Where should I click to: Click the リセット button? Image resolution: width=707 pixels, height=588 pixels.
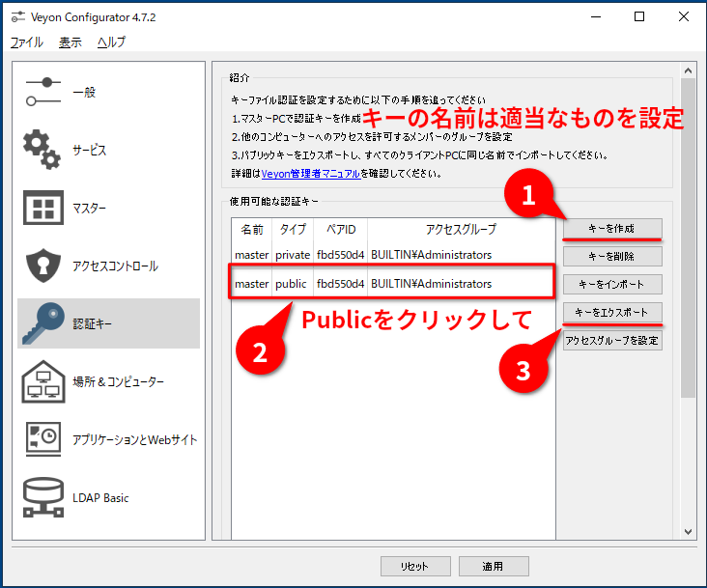tap(415, 566)
